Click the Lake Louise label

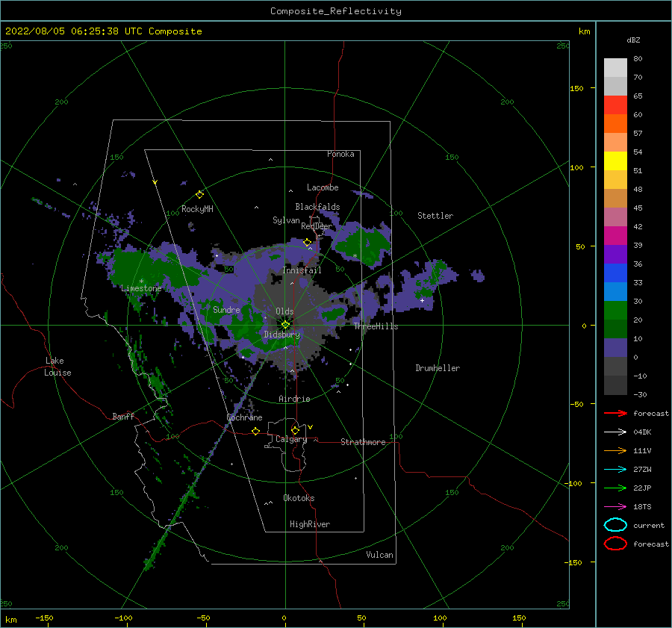click(x=57, y=367)
